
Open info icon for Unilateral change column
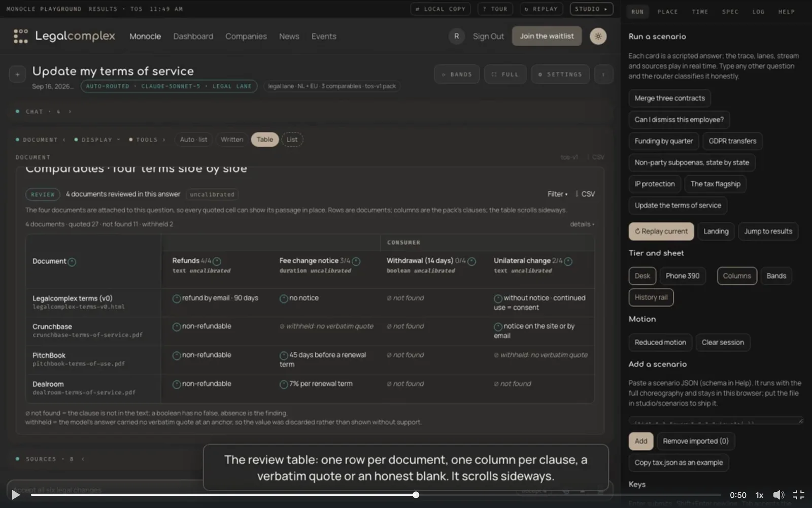click(568, 261)
